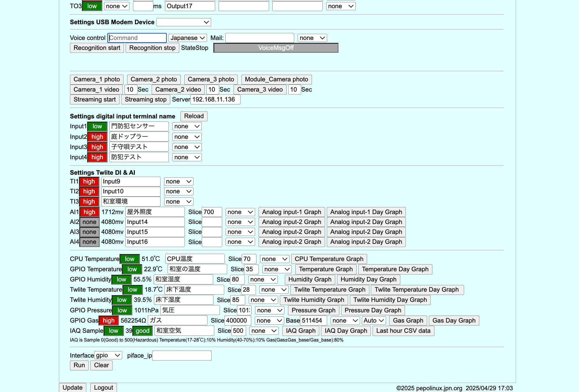Click Camera_2 photo button
The height and width of the screenshot is (392, 579).
pos(154,79)
